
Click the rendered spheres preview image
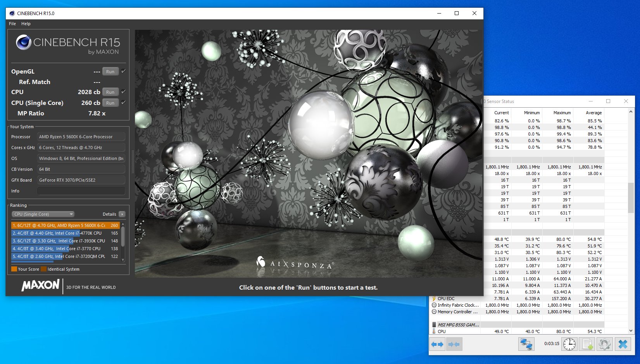[x=309, y=154]
